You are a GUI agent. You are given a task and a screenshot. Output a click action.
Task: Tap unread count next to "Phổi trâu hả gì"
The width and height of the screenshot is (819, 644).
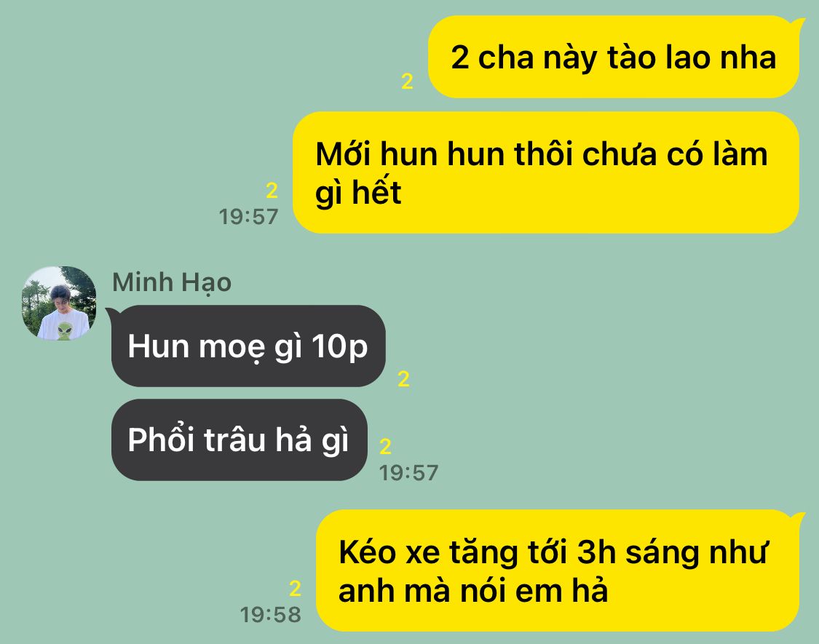click(385, 447)
